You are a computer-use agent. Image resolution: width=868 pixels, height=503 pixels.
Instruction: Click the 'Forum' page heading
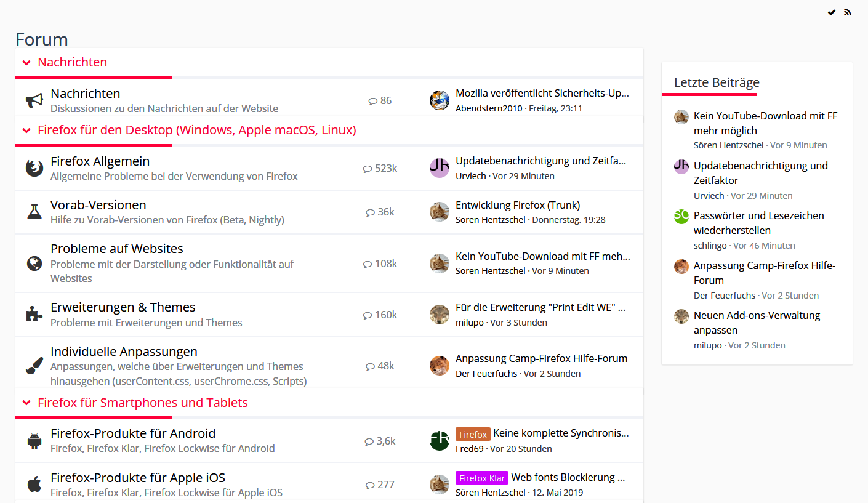(42, 39)
